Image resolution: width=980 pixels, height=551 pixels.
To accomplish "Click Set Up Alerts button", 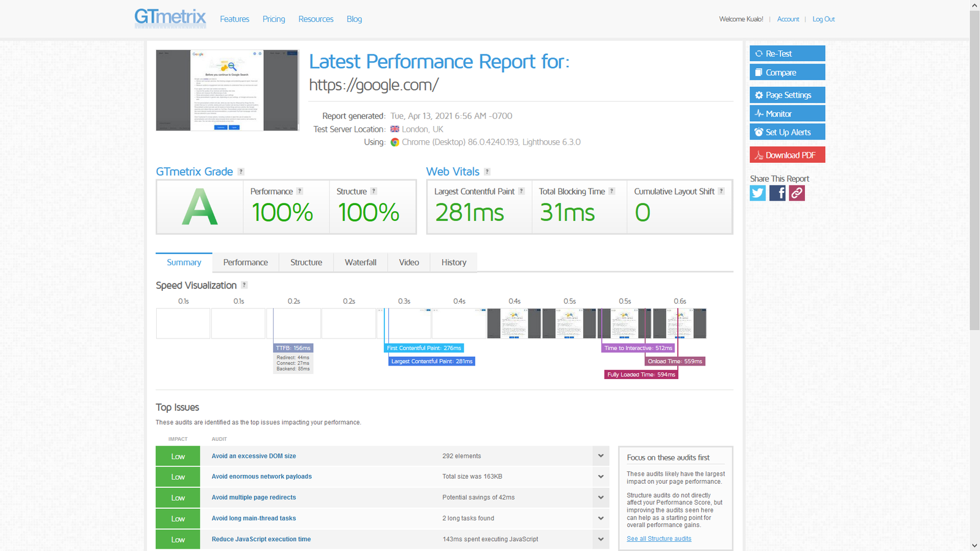I will tap(787, 132).
